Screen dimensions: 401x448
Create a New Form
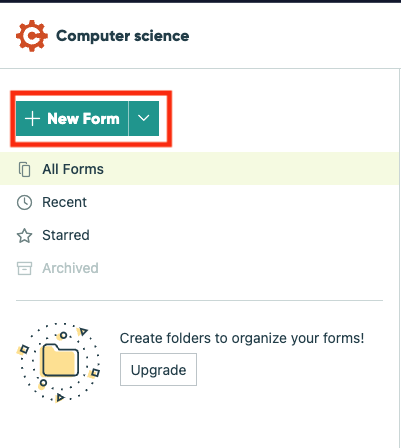point(72,118)
